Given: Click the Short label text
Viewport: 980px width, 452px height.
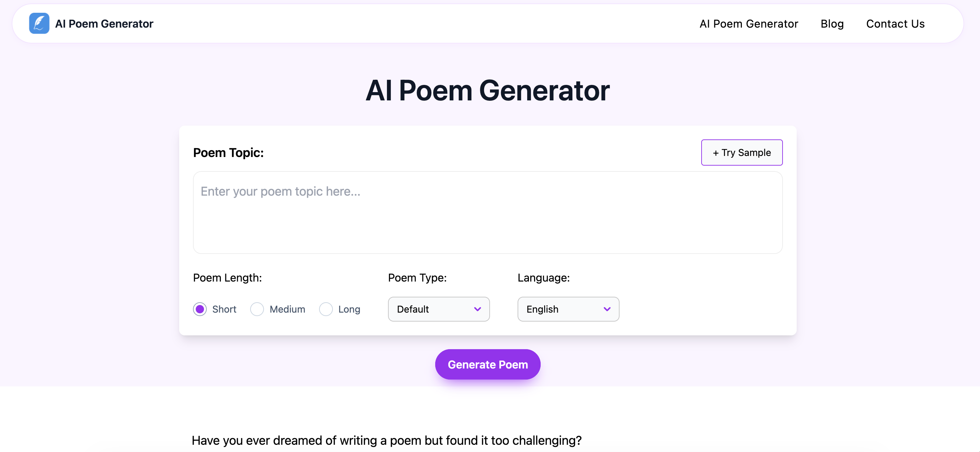Looking at the screenshot, I should coord(224,309).
